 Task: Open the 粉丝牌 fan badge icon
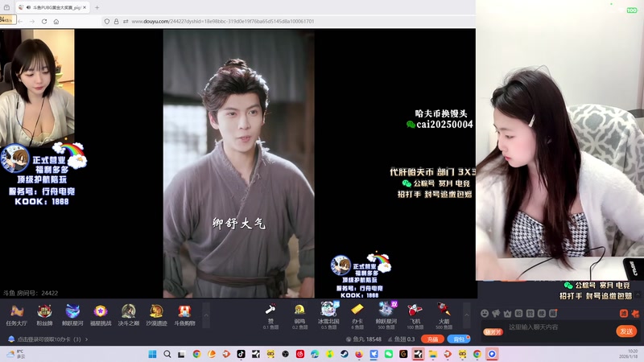coord(44,315)
